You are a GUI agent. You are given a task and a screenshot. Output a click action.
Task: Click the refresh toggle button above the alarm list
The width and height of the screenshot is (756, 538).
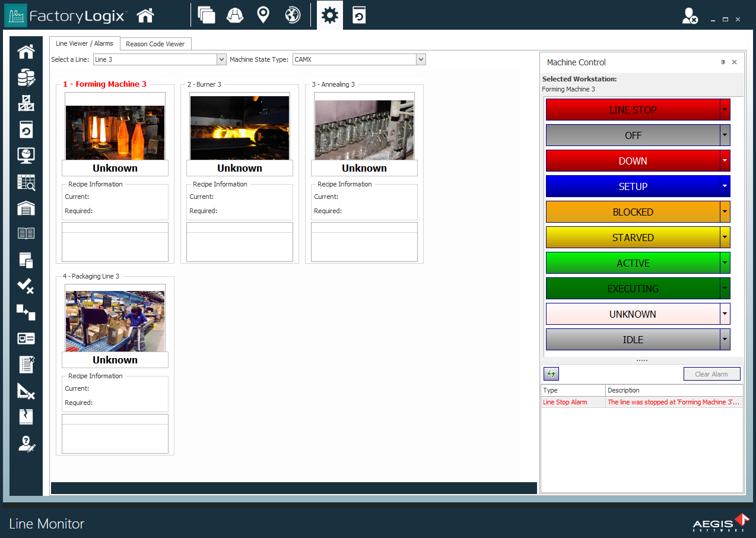[551, 374]
